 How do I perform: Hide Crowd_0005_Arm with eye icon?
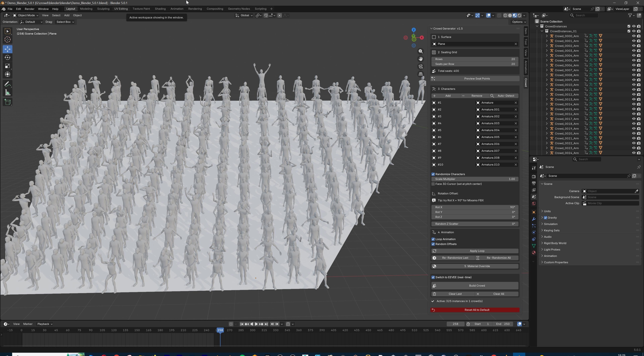click(x=634, y=60)
